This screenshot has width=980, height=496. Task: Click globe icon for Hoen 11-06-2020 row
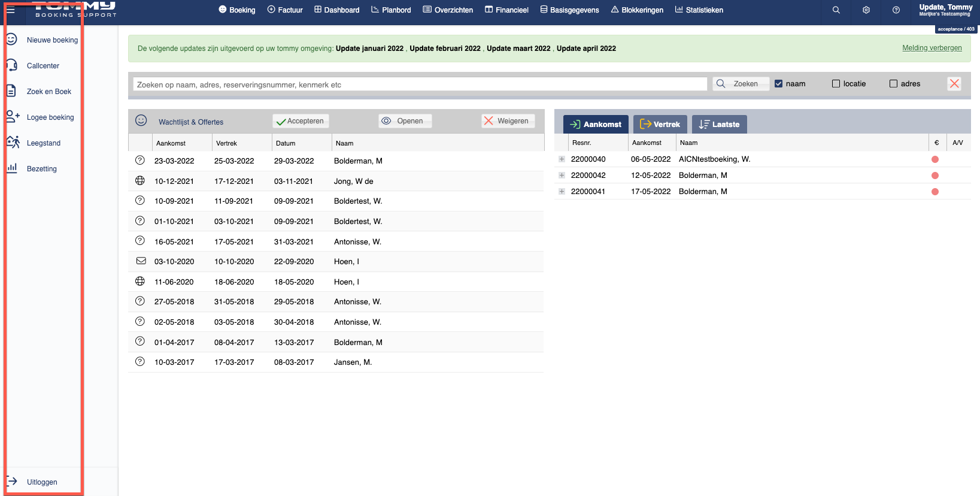(140, 281)
